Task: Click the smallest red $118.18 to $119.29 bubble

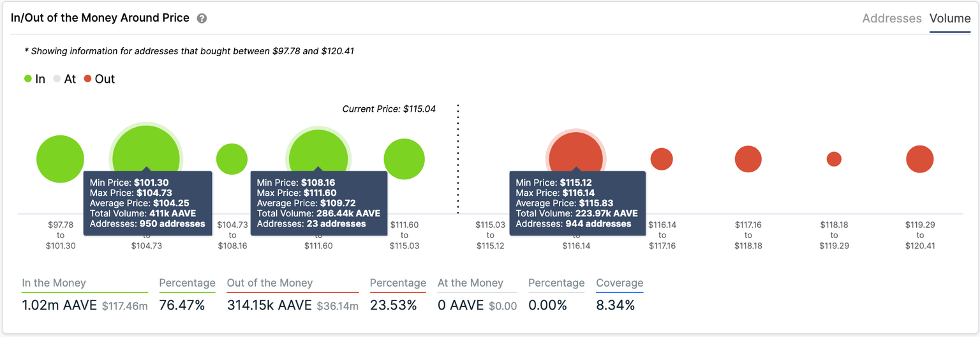Action: click(834, 159)
